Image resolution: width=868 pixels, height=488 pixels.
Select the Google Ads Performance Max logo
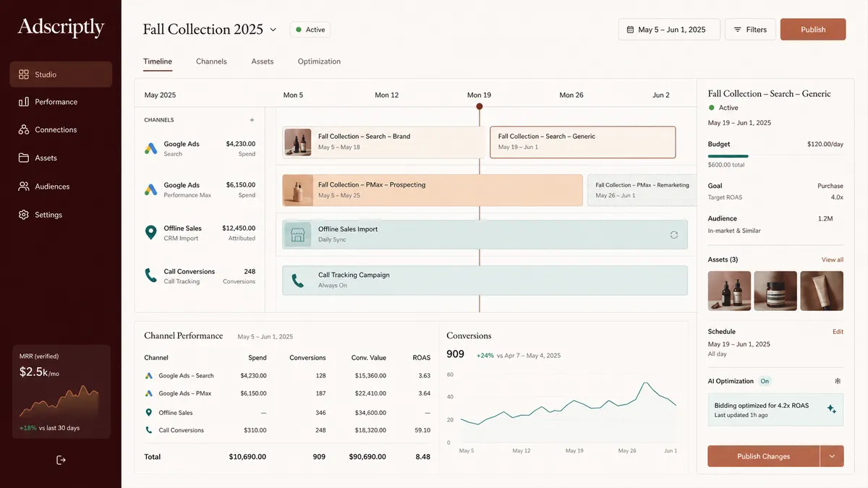[x=150, y=189]
